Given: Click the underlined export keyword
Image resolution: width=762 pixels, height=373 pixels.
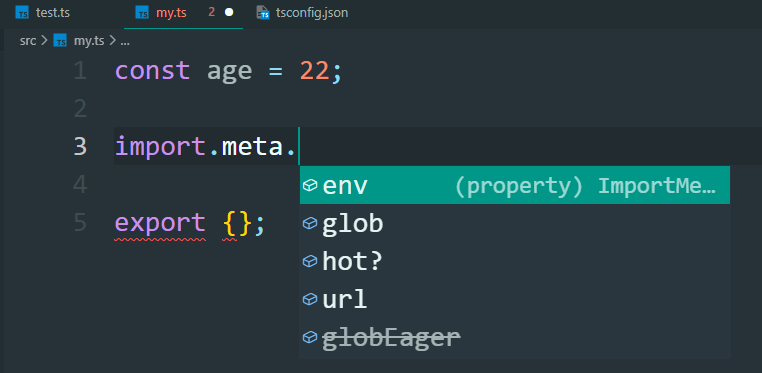Looking at the screenshot, I should tap(160, 223).
